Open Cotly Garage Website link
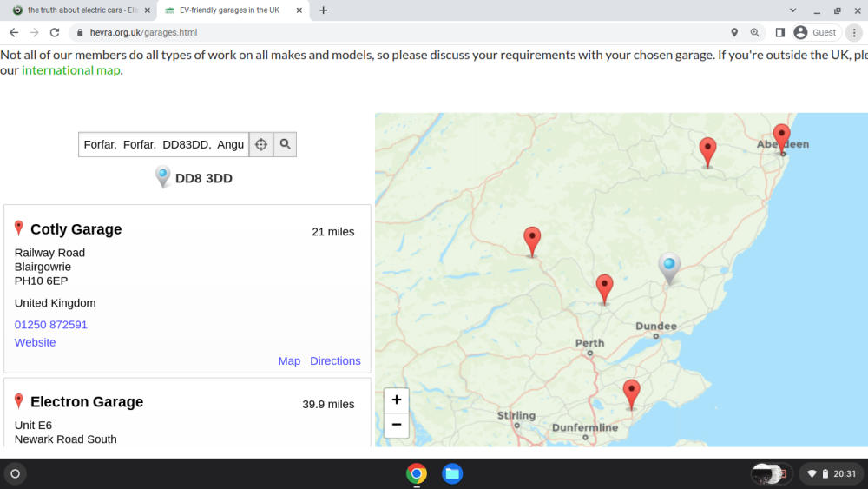Image resolution: width=868 pixels, height=489 pixels. 35,342
